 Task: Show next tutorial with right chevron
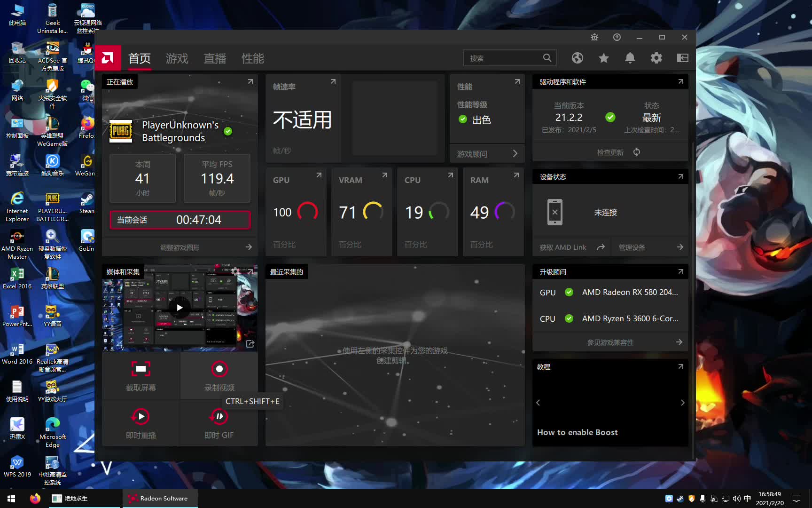pyautogui.click(x=683, y=402)
